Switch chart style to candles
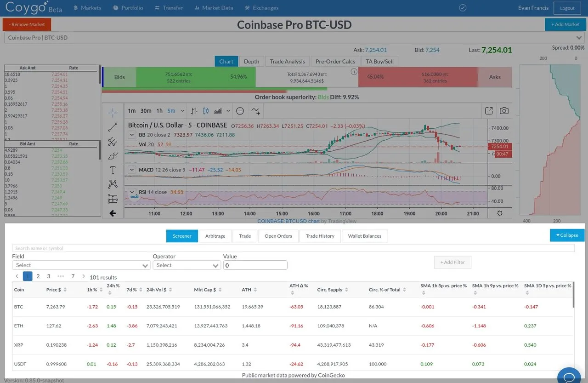Image resolution: width=588 pixels, height=383 pixels. [205, 111]
